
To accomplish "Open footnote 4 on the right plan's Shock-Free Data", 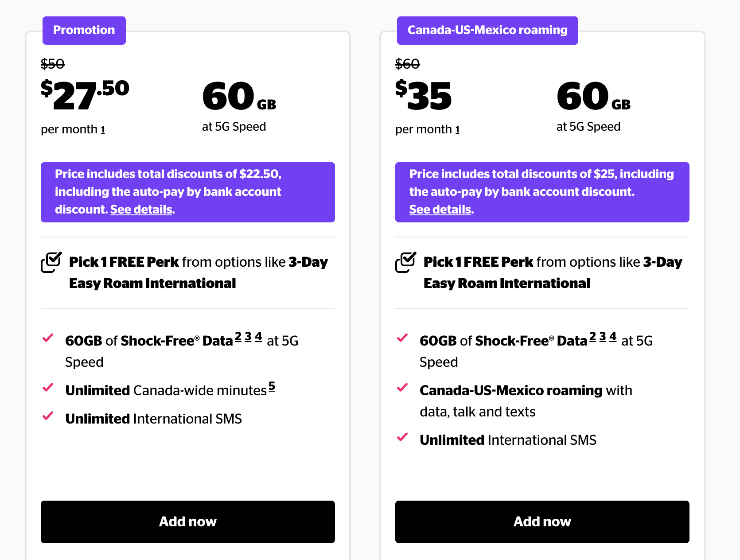I will [613, 337].
